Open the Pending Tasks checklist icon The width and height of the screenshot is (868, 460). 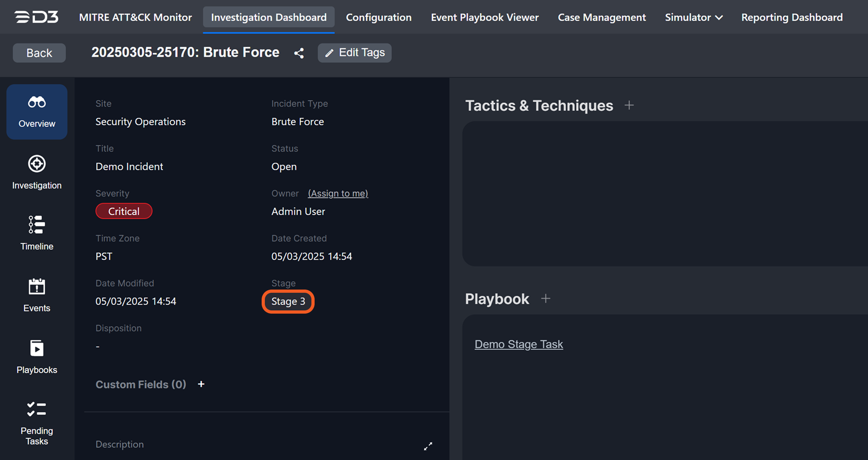37,409
